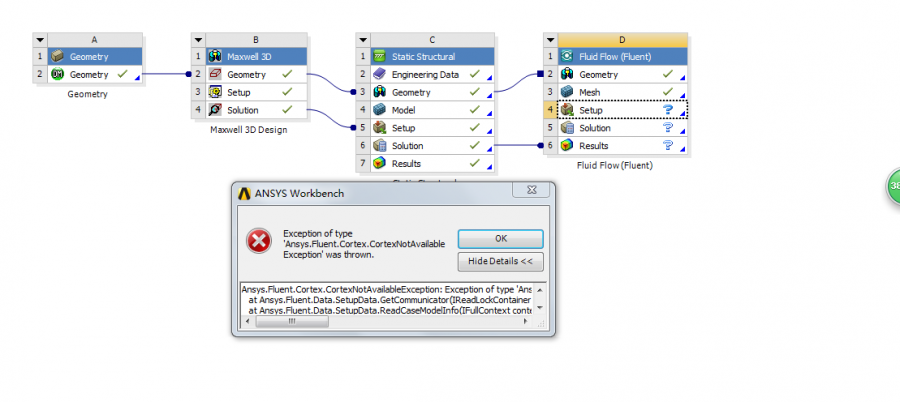Image resolution: width=900 pixels, height=402 pixels.
Task: Click OK in the ANSYS Workbench dialog
Action: click(501, 239)
